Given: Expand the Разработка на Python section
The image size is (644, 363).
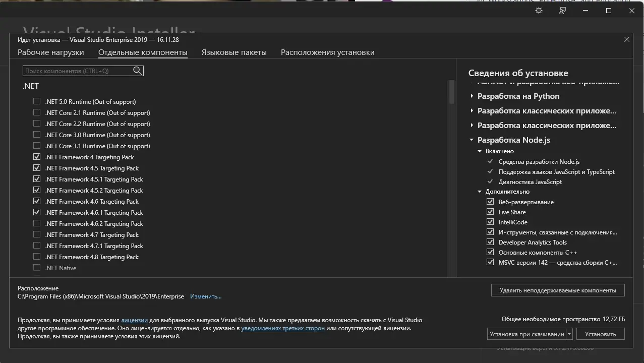Looking at the screenshot, I should [472, 96].
